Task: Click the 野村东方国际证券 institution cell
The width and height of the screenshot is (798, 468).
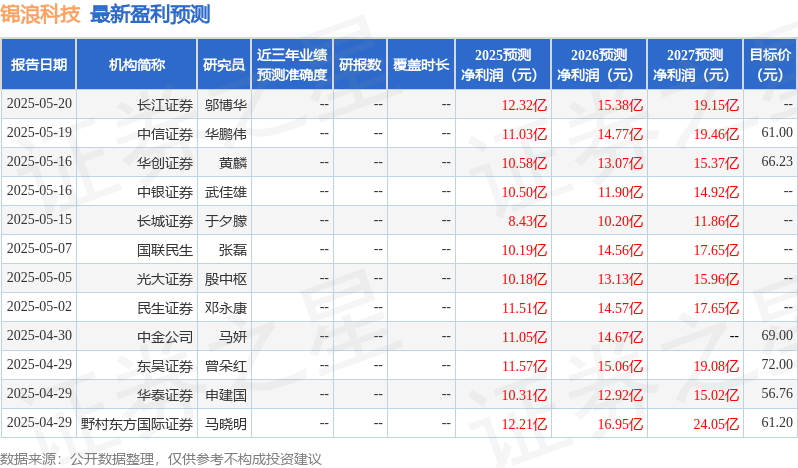Action: pyautogui.click(x=137, y=424)
